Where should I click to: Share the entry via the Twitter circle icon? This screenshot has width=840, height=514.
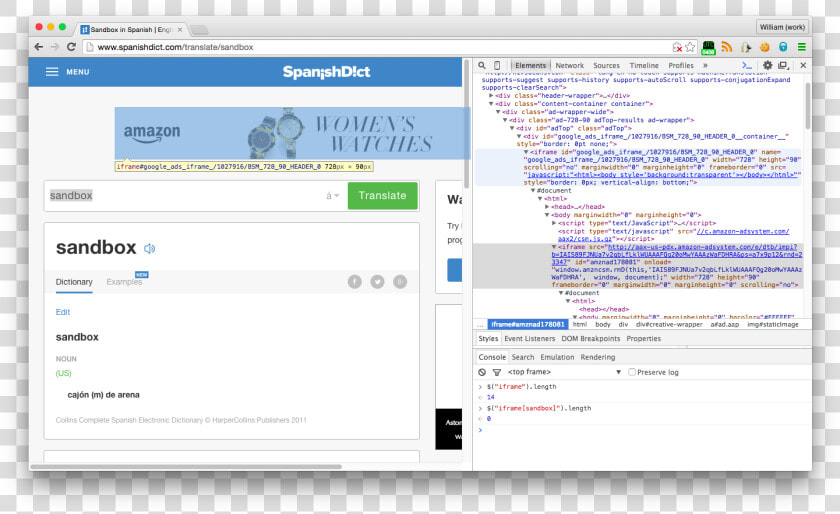[377, 282]
